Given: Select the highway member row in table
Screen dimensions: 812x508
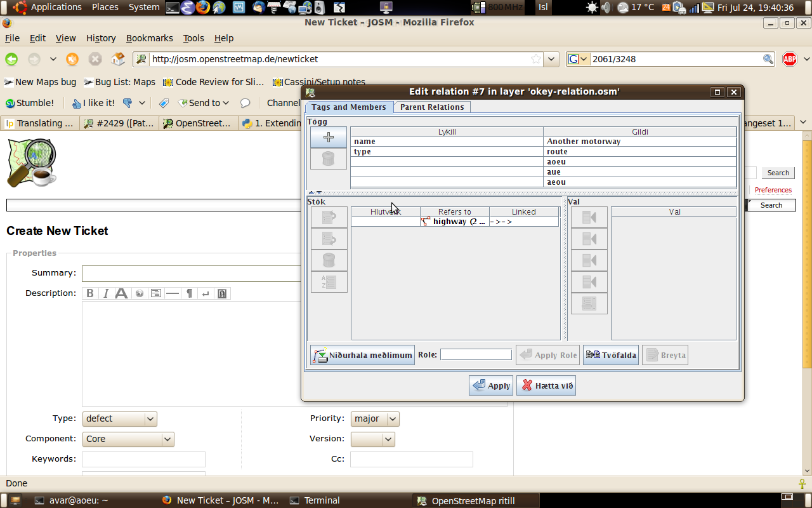Looking at the screenshot, I should click(x=455, y=222).
